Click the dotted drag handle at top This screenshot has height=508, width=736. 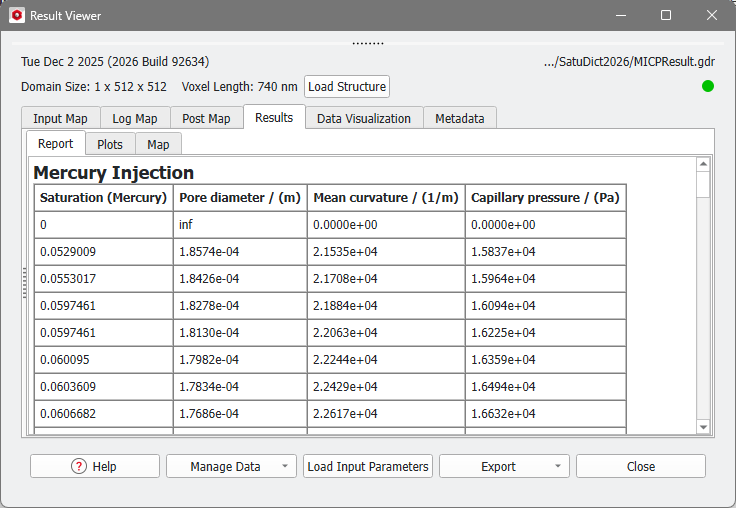pos(368,43)
